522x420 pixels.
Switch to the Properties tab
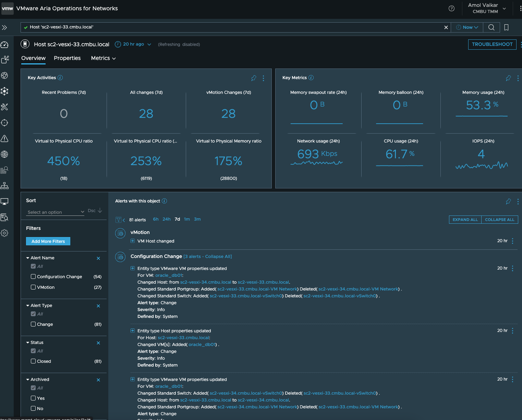67,58
